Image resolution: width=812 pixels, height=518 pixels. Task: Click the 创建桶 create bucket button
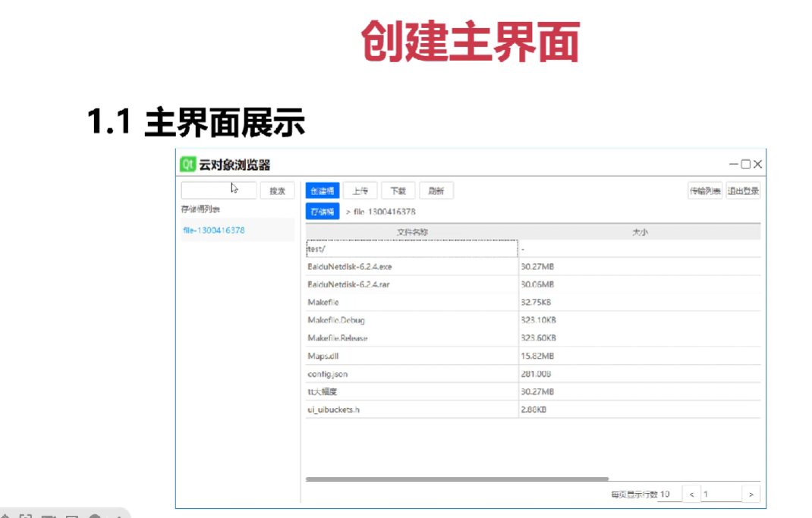click(322, 190)
